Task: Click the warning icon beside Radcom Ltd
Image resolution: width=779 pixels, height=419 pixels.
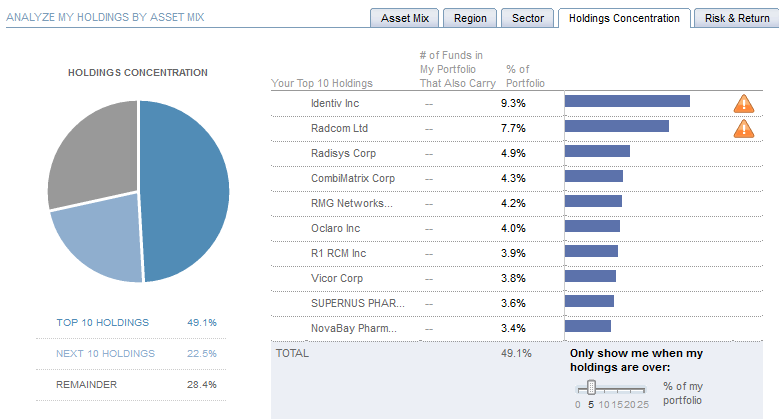Action: pyautogui.click(x=743, y=128)
